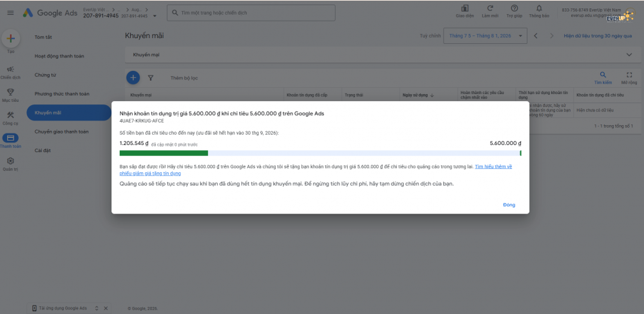Open Cài đặt menu item
Image resolution: width=644 pixels, height=314 pixels.
coord(43,150)
